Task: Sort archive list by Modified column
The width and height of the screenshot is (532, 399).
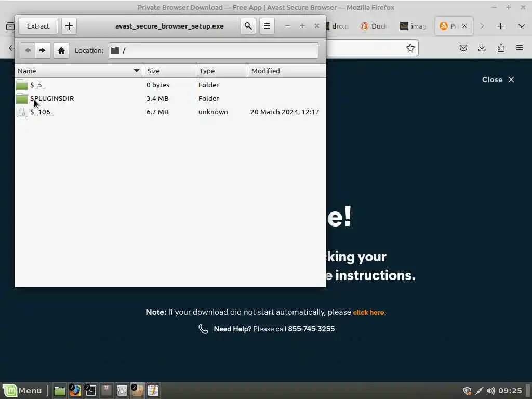Action: click(287, 71)
